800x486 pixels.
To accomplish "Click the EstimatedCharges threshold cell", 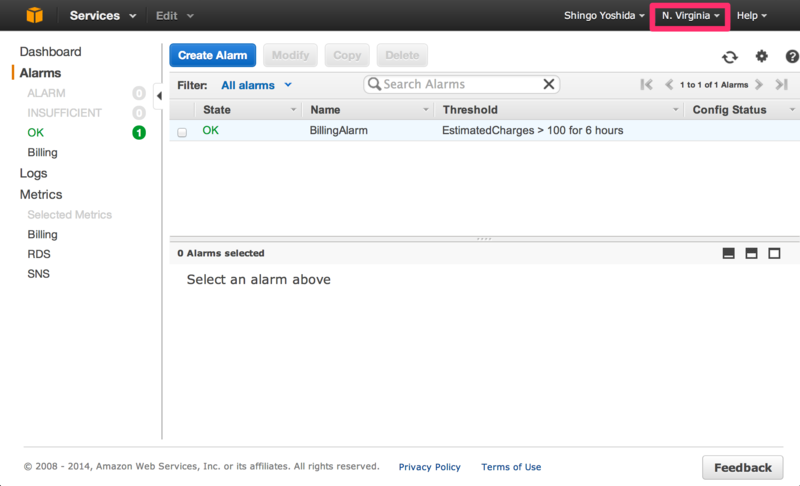I will click(x=533, y=131).
